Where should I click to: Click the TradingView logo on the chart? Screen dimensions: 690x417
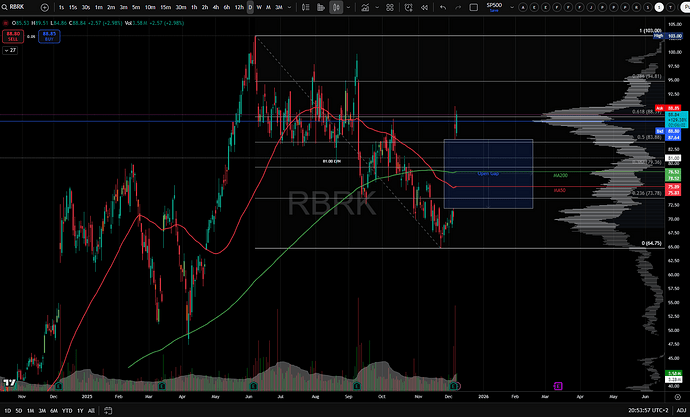(9, 383)
